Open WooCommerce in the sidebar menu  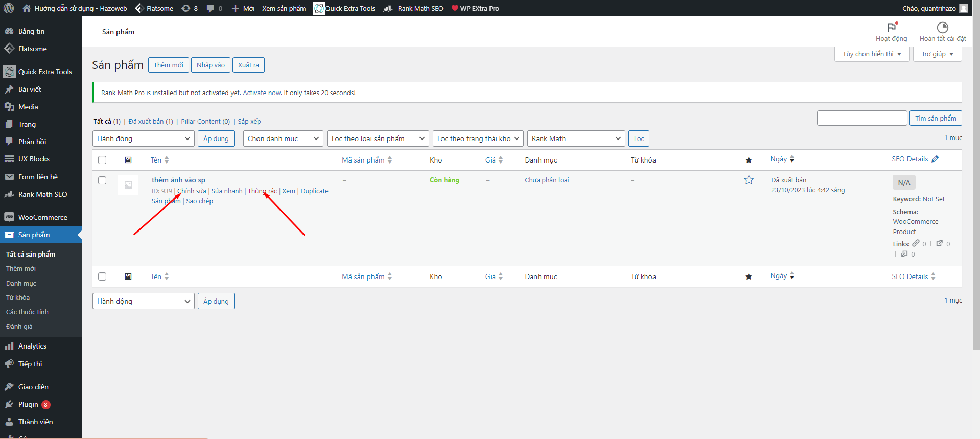42,217
